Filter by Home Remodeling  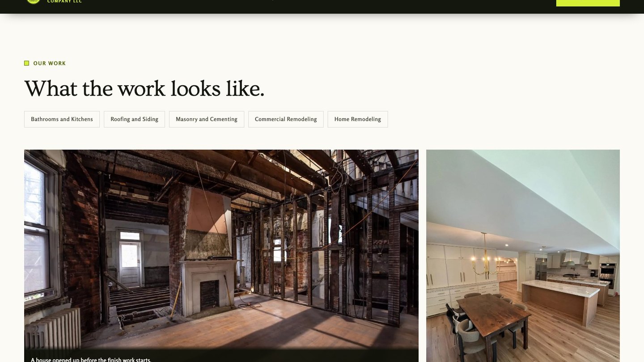pos(358,119)
